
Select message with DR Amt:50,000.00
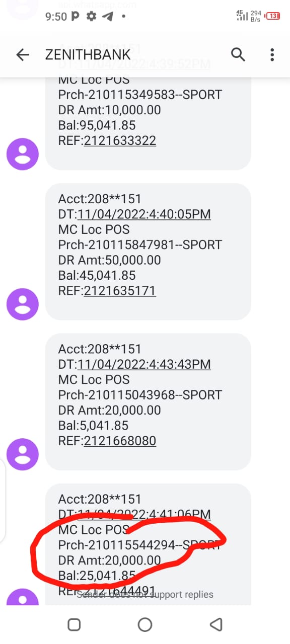[x=148, y=252]
